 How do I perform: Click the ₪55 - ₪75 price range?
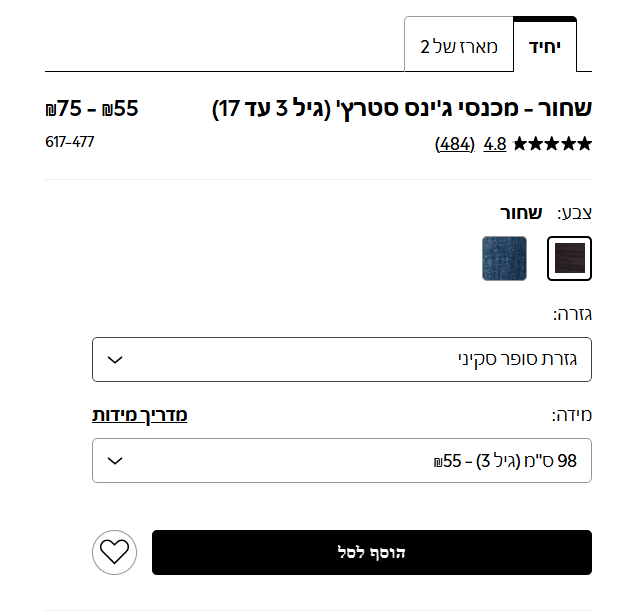(x=92, y=109)
